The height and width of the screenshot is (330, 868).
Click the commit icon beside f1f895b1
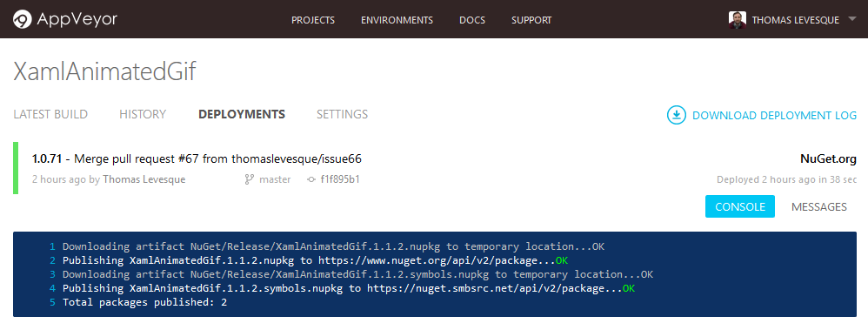pyautogui.click(x=311, y=179)
